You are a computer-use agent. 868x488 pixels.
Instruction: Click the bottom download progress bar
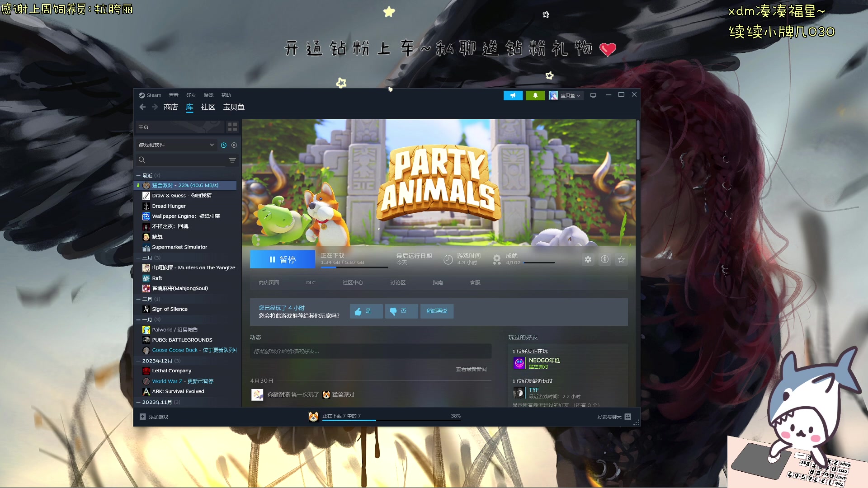391,420
